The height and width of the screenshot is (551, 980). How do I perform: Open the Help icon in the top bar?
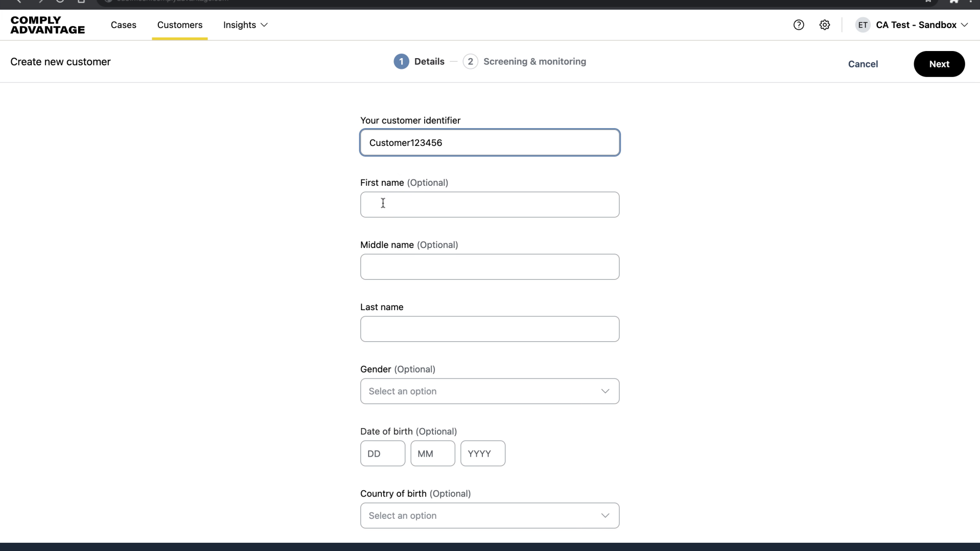(x=799, y=24)
